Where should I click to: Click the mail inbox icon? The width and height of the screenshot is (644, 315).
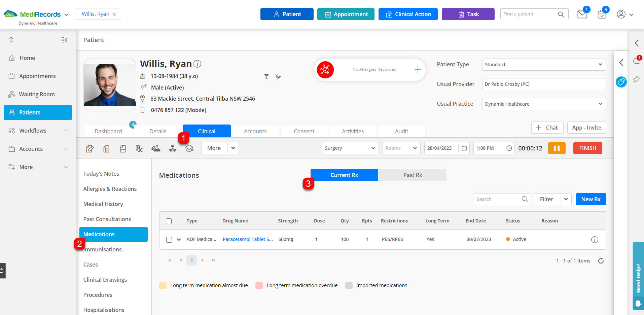[582, 14]
